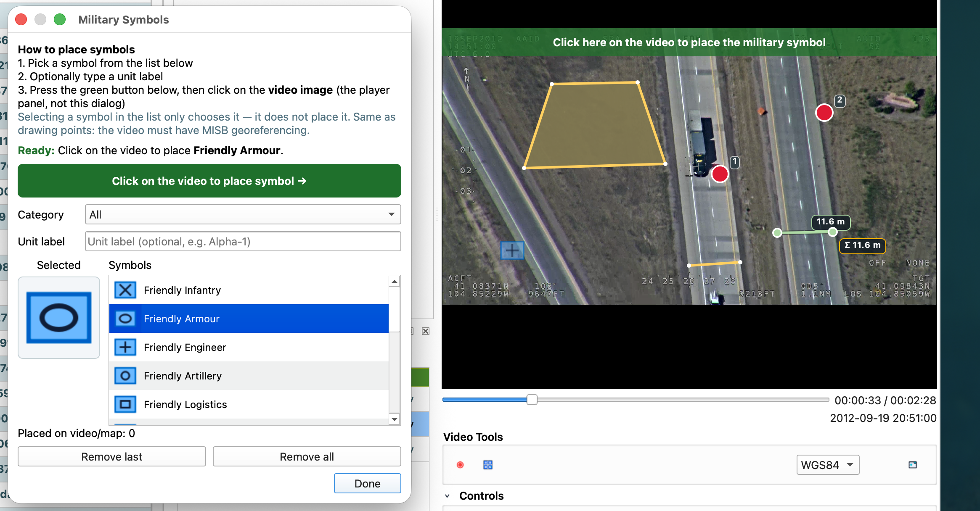Click the right green measurement line endpoint
Screen dimensions: 980x511
pyautogui.click(x=832, y=232)
